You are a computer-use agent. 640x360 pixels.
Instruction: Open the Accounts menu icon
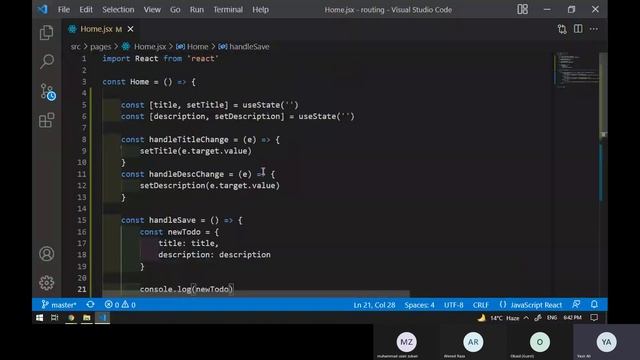47,254
